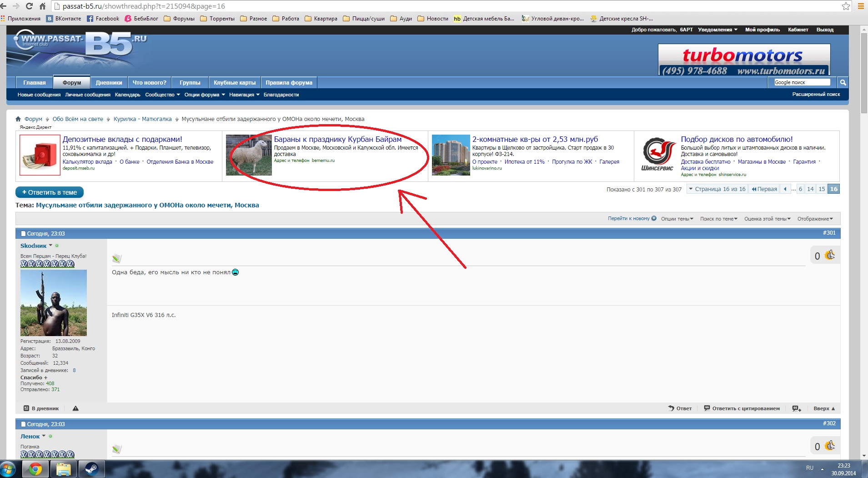Click the Windows Start button
868x478 pixels.
8,469
